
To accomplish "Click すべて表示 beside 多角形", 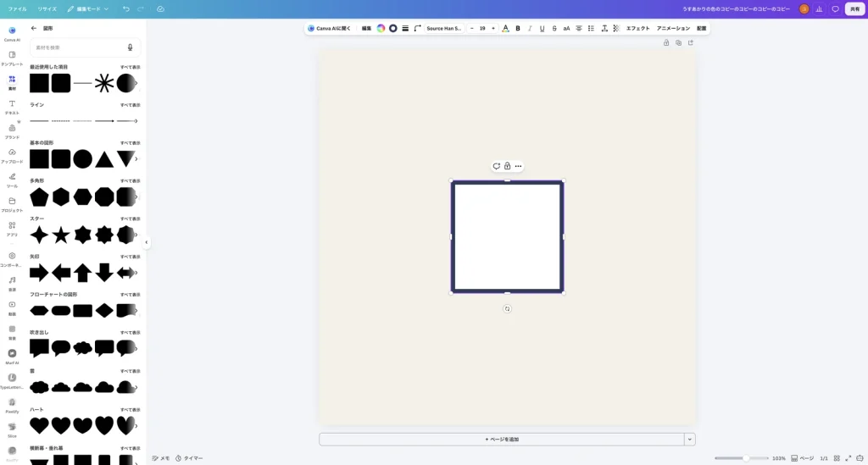I will (131, 180).
